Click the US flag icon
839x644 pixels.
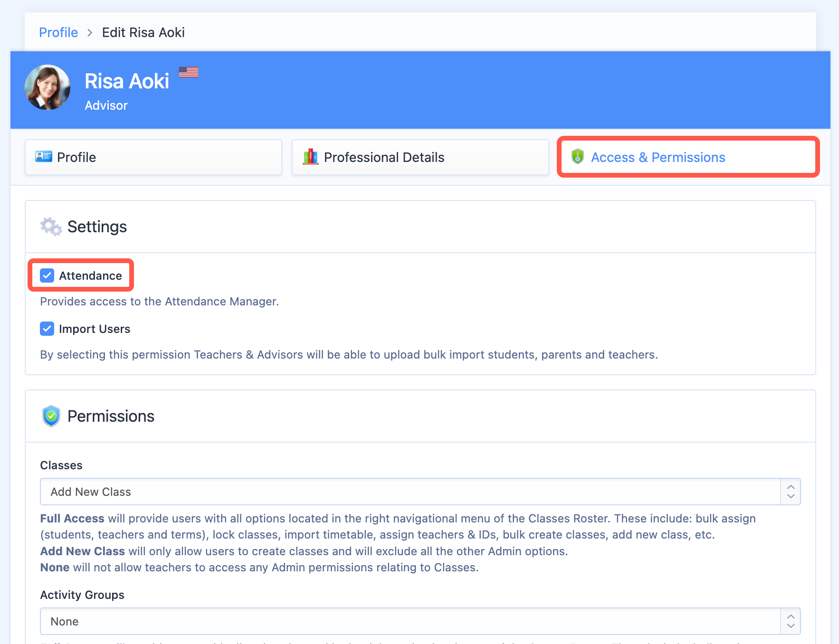pyautogui.click(x=189, y=72)
